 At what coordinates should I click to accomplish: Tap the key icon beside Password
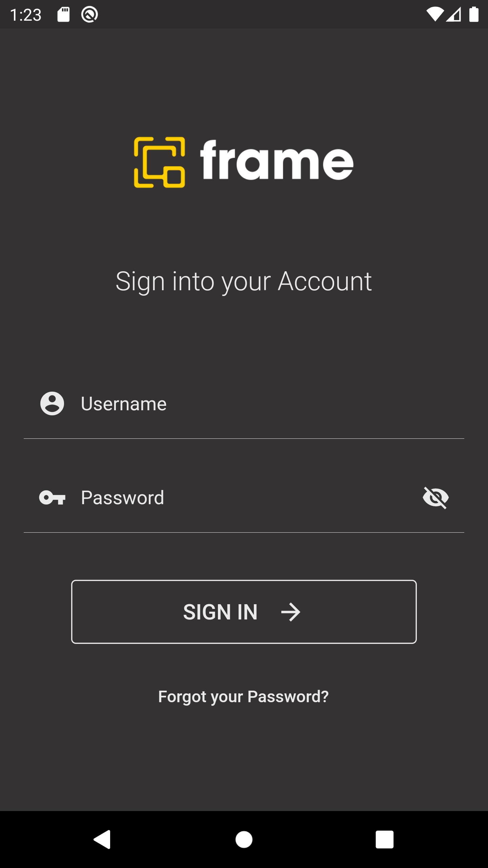(x=52, y=498)
